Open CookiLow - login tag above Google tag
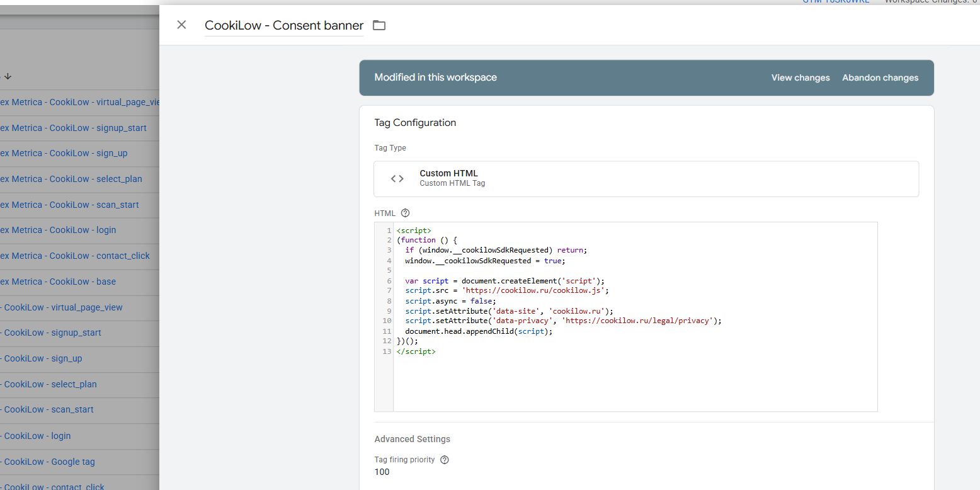This screenshot has height=490, width=980. coord(36,436)
